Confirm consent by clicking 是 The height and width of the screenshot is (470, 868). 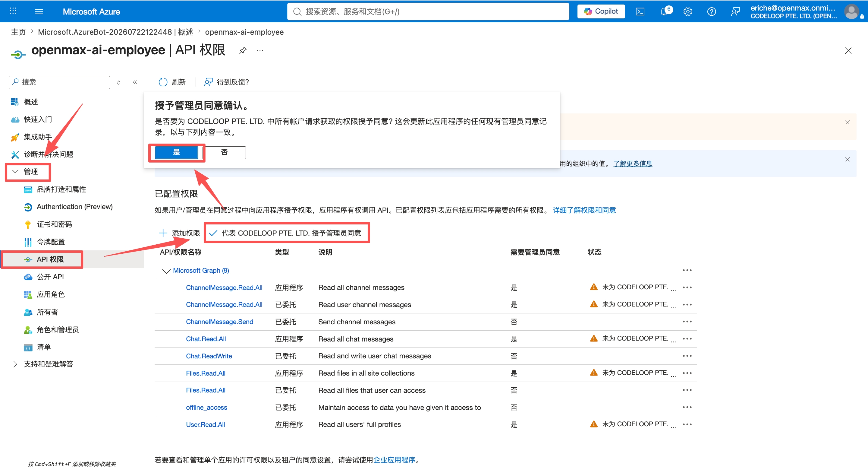tap(177, 152)
